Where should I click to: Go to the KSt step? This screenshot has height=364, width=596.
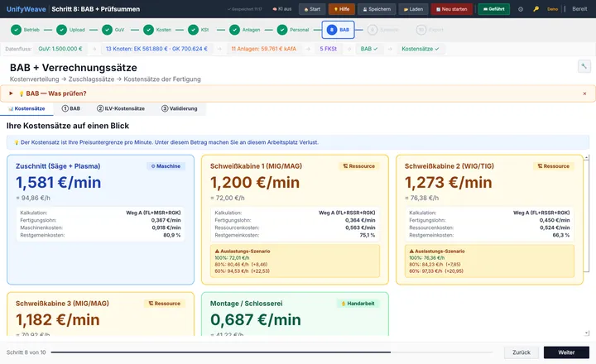pos(199,30)
